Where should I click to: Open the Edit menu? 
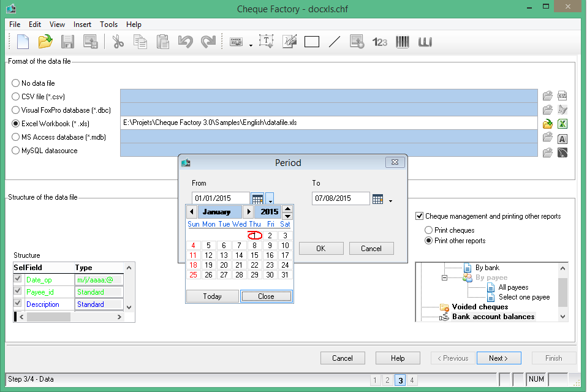(x=35, y=24)
